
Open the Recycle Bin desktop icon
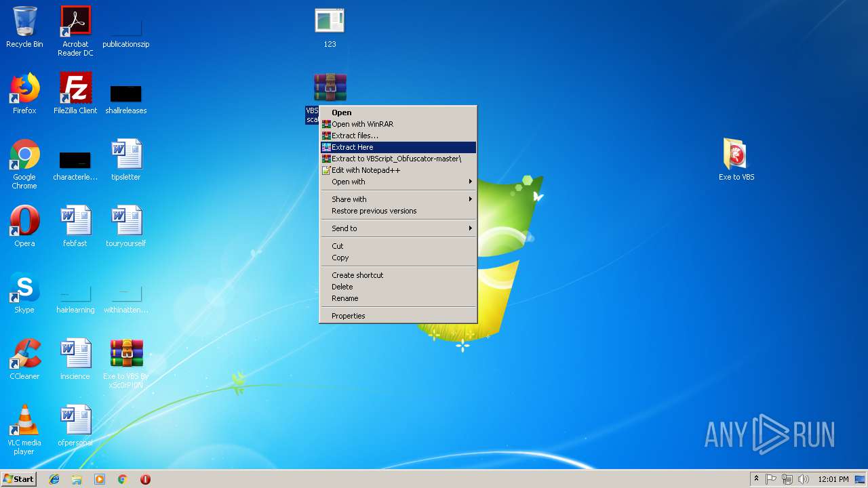24,27
